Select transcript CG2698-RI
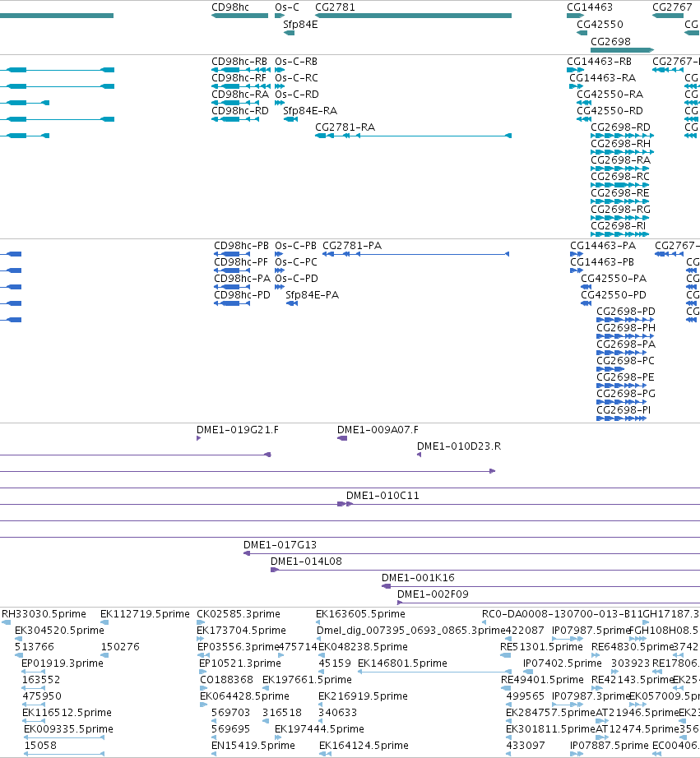The image size is (700, 758). [x=618, y=226]
